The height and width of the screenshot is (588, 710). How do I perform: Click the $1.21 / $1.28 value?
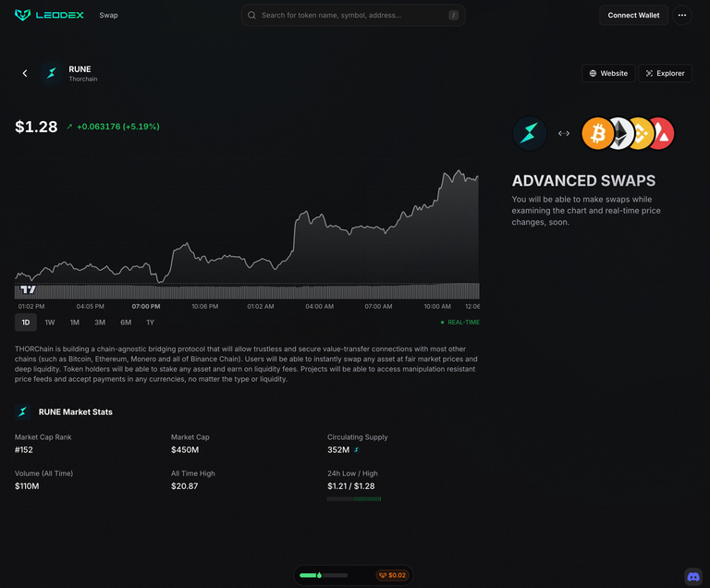[351, 486]
